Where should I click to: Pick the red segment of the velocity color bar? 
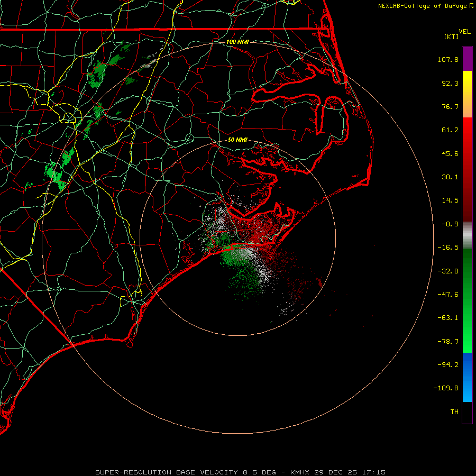[x=467, y=169]
